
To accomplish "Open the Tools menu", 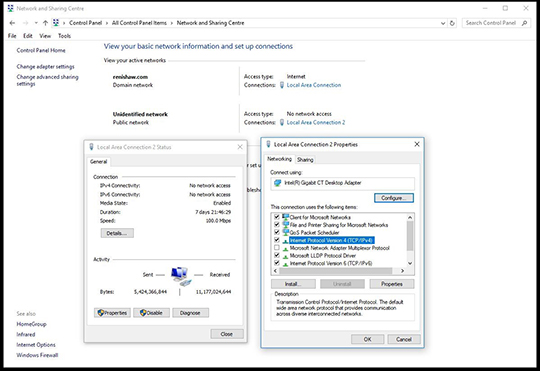I will tap(64, 36).
